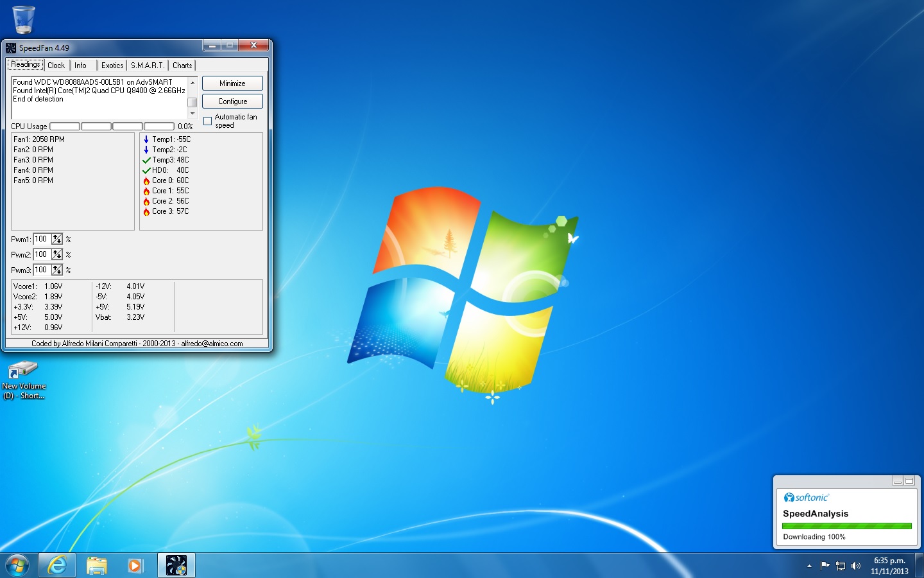
Task: Click the Temp1 blue down-arrow icon
Action: pyautogui.click(x=146, y=139)
